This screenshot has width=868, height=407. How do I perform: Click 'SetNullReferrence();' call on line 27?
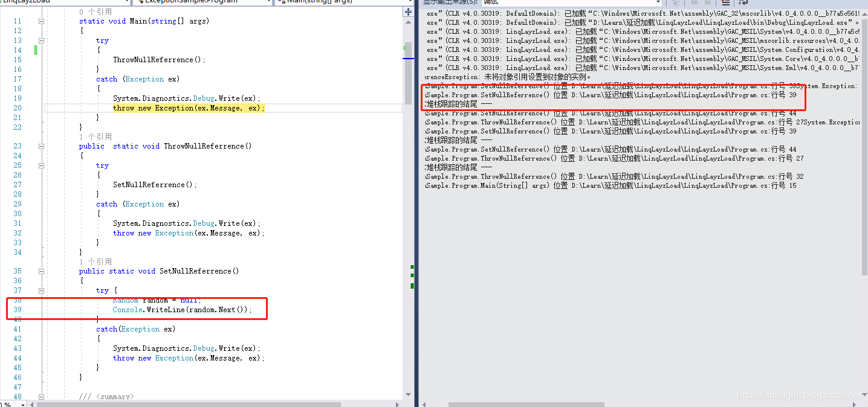point(155,185)
